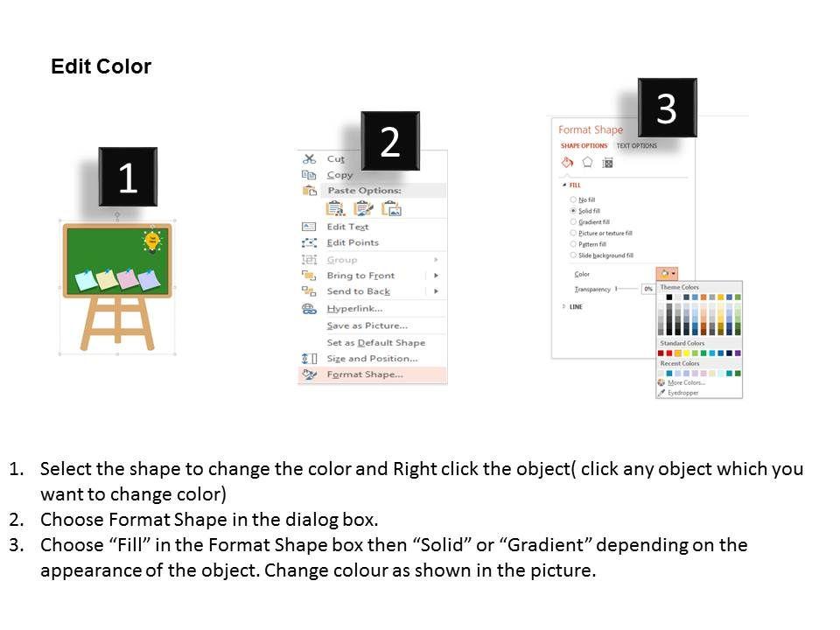This screenshot has height=630, width=840.
Task: Choose Format Shape from the context menu
Action: coord(365,374)
